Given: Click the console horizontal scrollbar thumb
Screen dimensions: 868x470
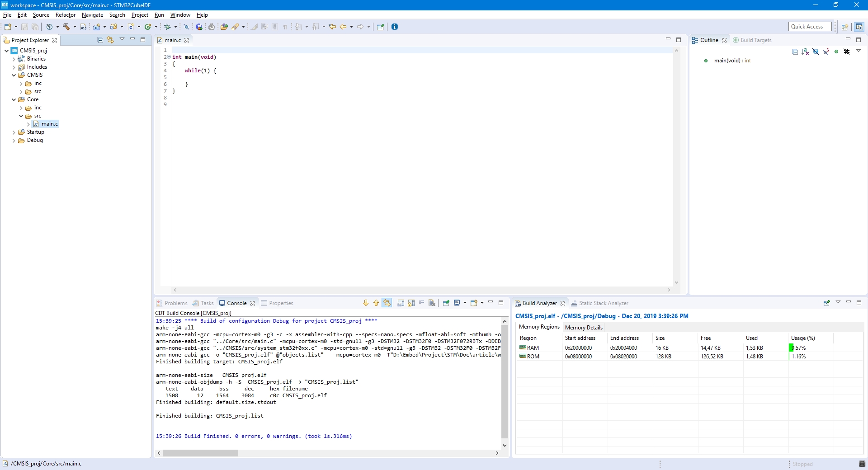Looking at the screenshot, I should coord(200,453).
